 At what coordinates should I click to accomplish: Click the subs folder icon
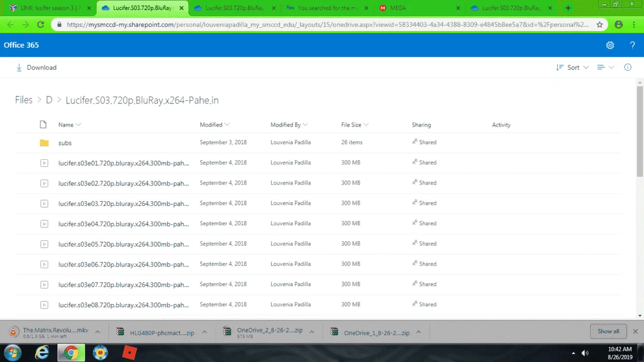(x=44, y=143)
